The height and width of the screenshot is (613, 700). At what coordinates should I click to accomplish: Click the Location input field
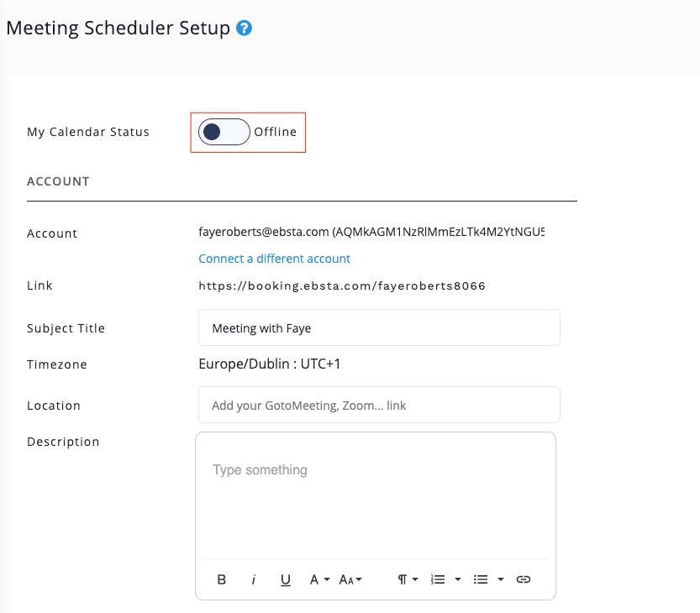point(379,405)
